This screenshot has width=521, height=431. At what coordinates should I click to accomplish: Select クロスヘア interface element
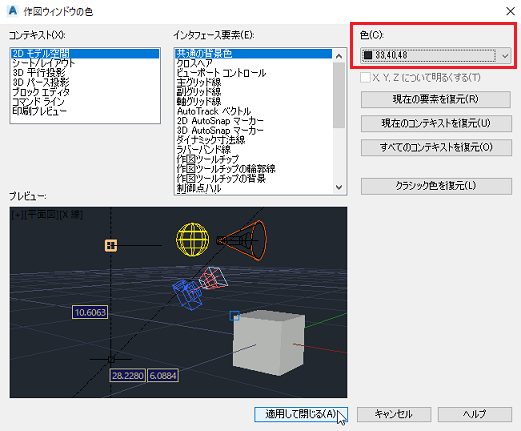pos(194,63)
